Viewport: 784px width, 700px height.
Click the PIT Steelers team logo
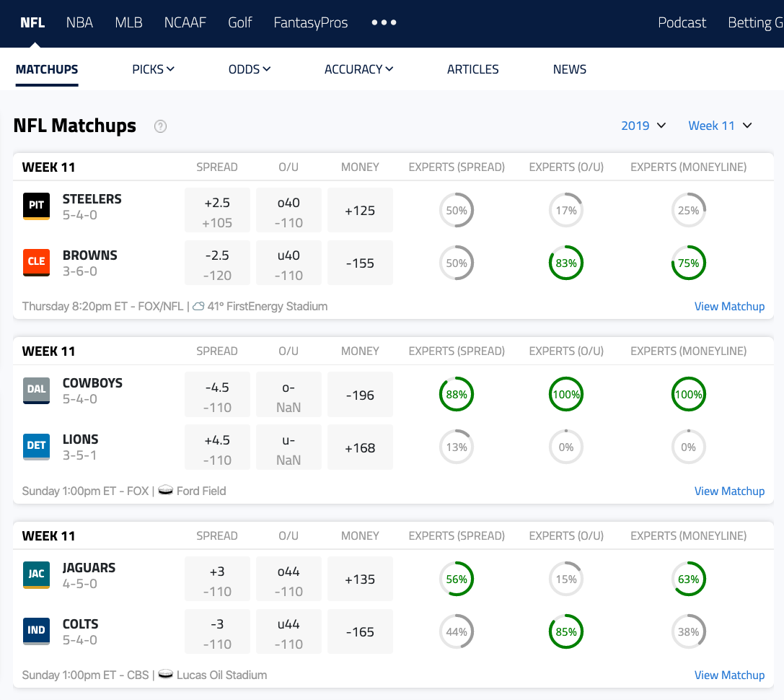tap(37, 206)
